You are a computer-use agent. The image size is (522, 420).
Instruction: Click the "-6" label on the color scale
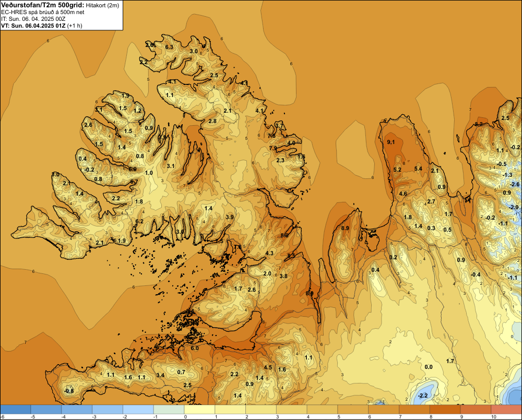tap(2, 417)
